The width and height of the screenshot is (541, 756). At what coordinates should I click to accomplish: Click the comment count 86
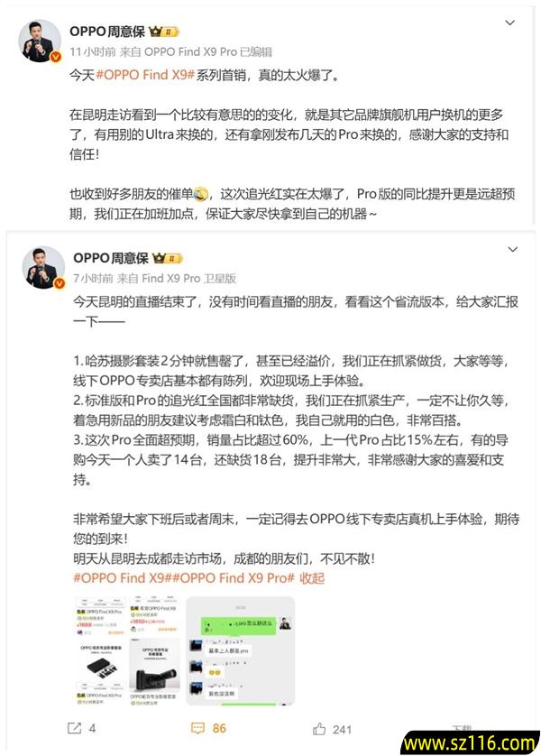click(219, 728)
